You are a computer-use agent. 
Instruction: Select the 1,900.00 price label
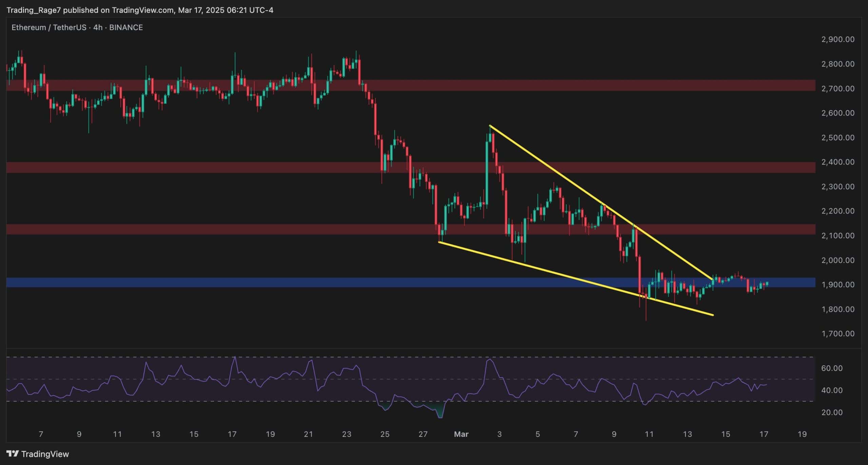click(x=837, y=284)
